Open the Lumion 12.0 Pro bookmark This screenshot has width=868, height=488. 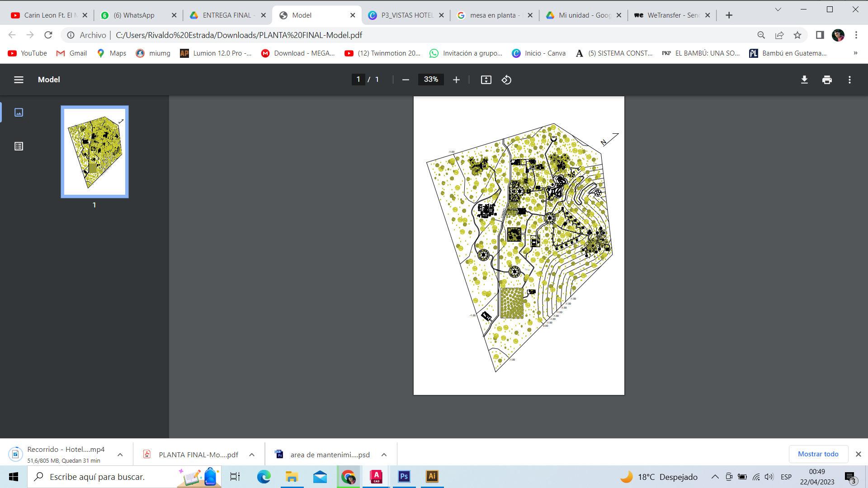216,53
